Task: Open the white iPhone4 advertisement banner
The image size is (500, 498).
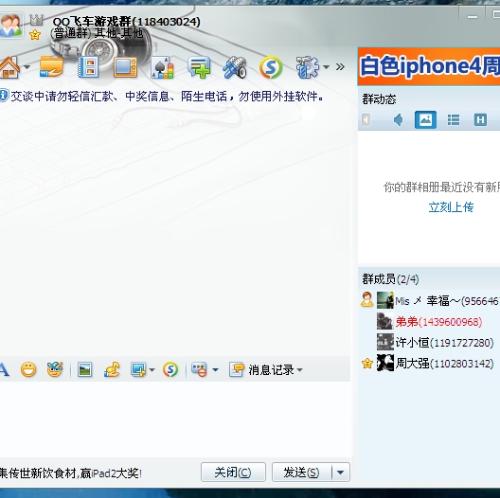Action: (429, 67)
